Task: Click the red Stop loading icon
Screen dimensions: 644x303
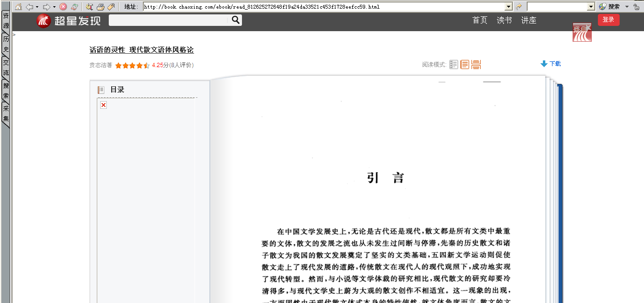Action: point(63,7)
